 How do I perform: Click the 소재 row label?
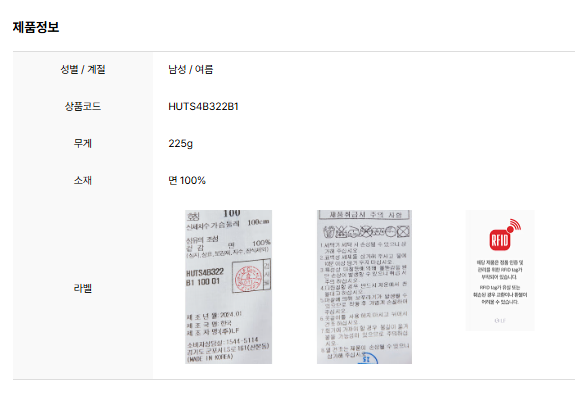(83, 180)
